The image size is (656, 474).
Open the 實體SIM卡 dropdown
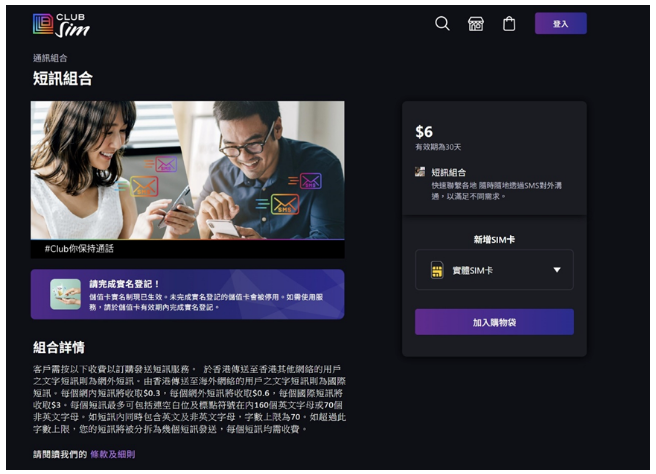[494, 270]
